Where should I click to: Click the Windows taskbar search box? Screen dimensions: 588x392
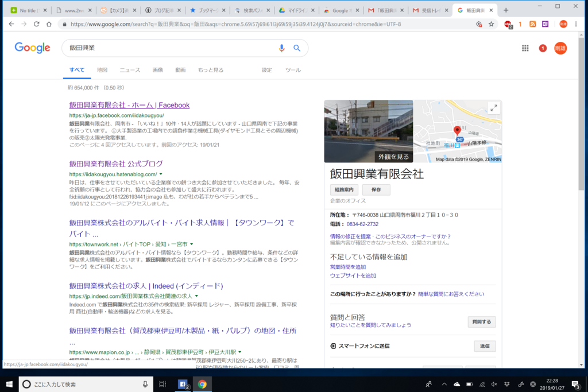click(x=86, y=384)
